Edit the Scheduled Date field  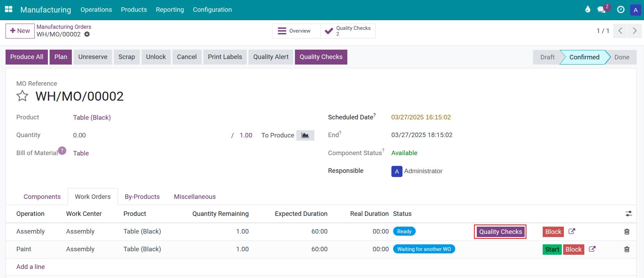click(x=421, y=117)
